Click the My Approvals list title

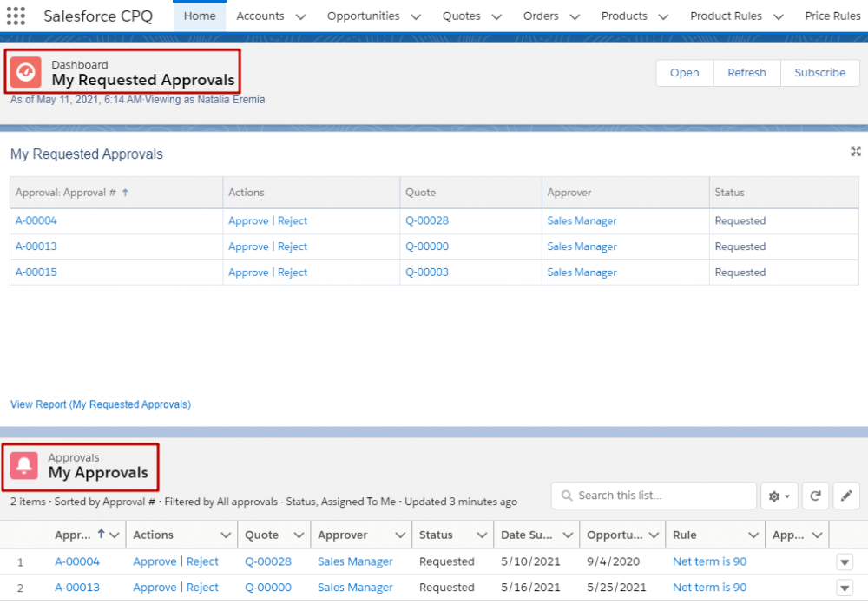tap(98, 472)
